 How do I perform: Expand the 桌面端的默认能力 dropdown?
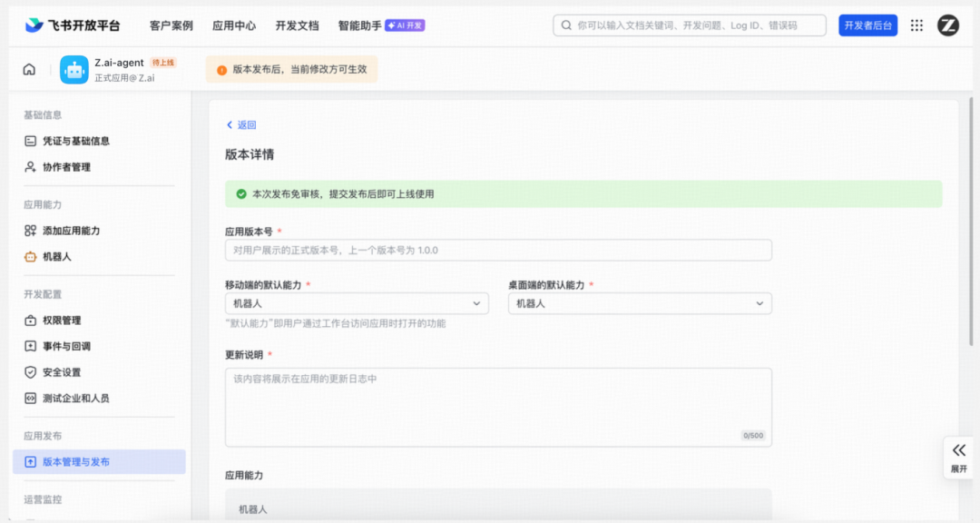click(640, 303)
